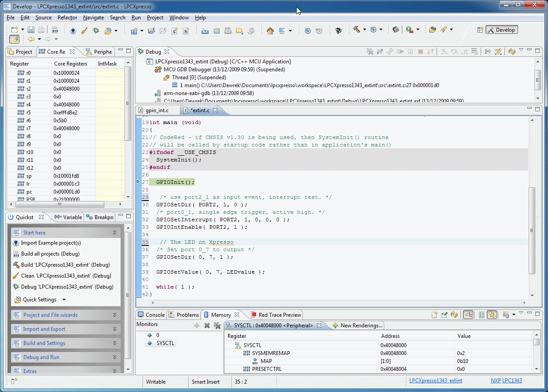Click the Save icon in the toolbar
548x392 pixels.
[x=31, y=30]
